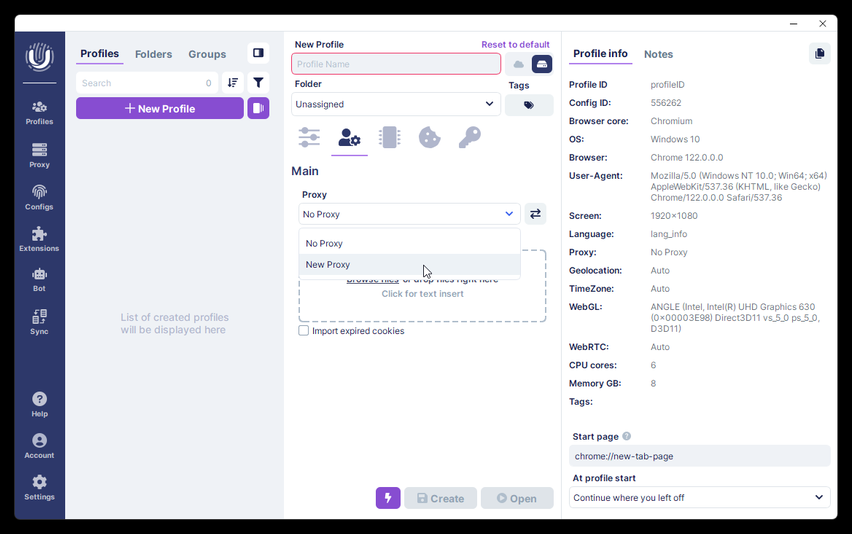Select cloud storage icon for profile

tap(518, 64)
